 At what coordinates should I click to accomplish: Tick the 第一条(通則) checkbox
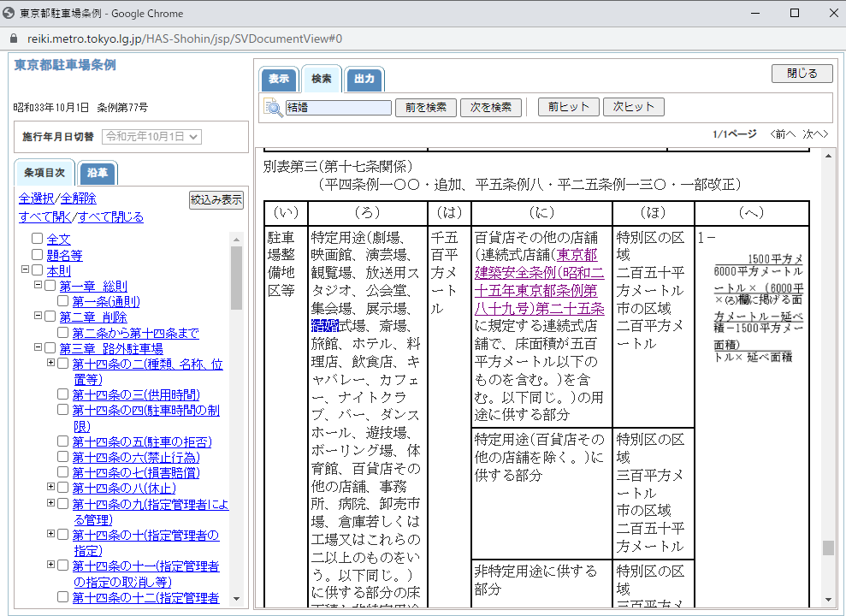(63, 301)
